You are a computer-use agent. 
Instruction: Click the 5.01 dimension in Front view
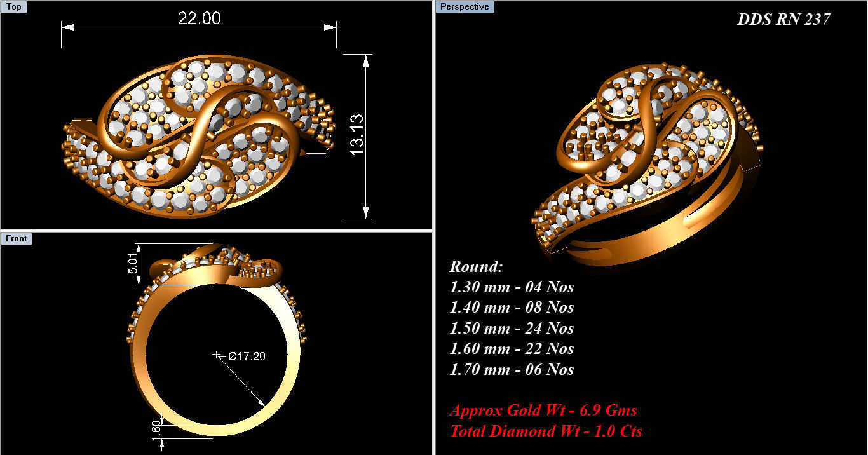tap(133, 262)
